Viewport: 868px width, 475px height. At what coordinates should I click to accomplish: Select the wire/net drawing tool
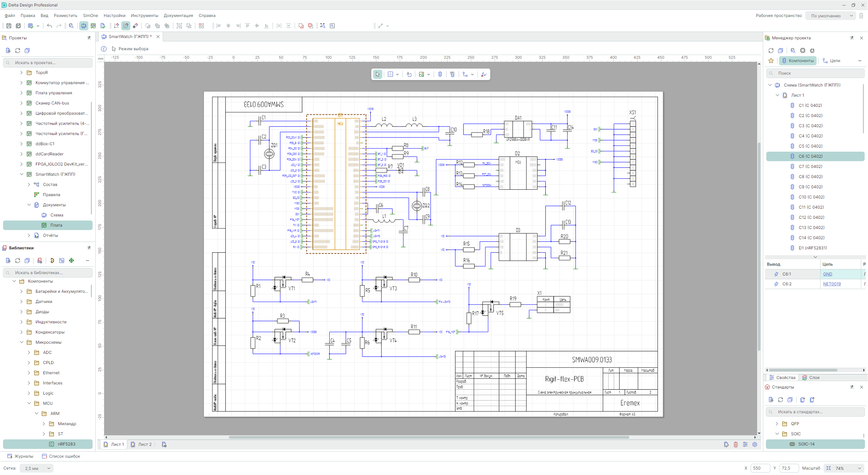(x=465, y=74)
